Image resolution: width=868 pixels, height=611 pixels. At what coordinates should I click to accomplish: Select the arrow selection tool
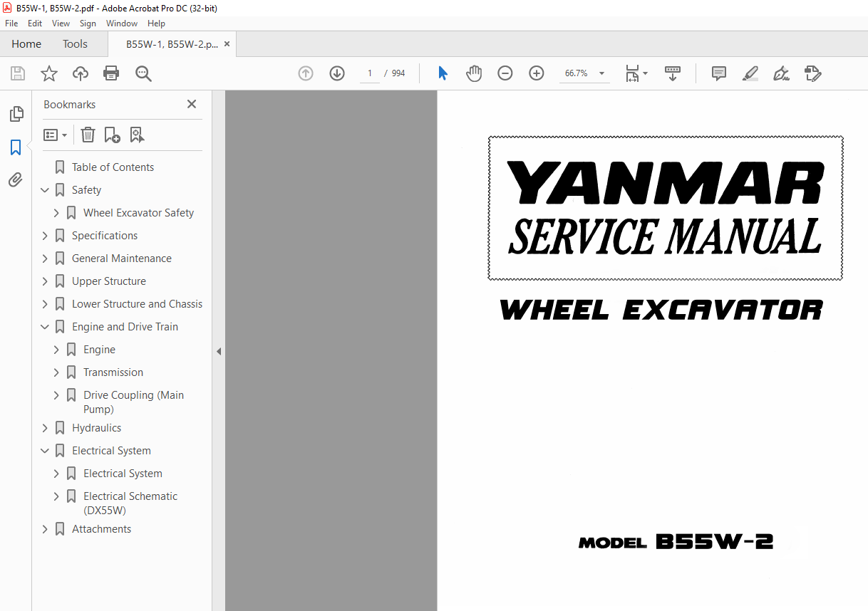click(x=443, y=73)
